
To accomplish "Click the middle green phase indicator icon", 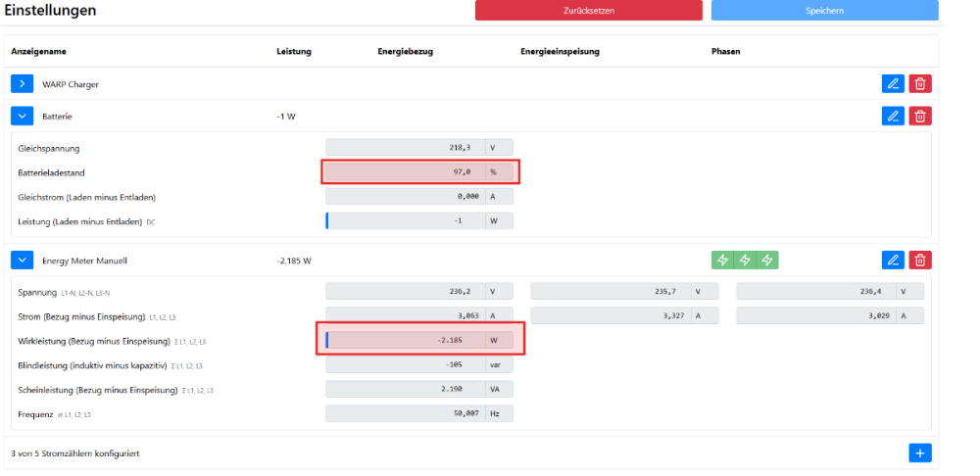I will click(745, 260).
